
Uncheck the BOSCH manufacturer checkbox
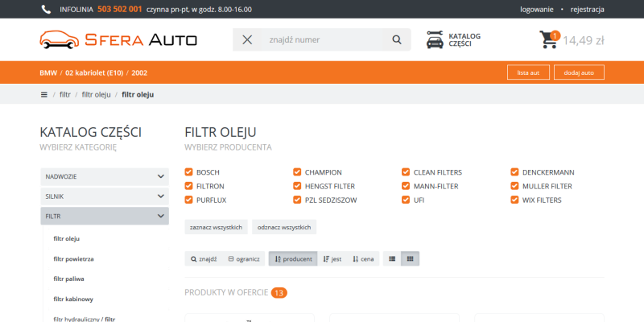point(189,171)
